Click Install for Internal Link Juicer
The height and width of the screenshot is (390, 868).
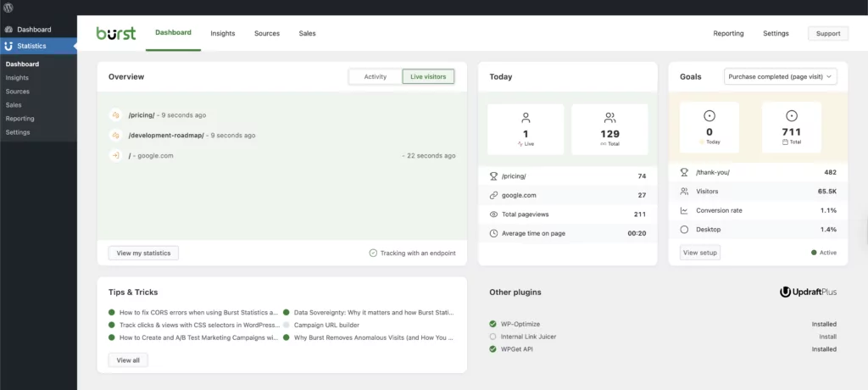(828, 337)
